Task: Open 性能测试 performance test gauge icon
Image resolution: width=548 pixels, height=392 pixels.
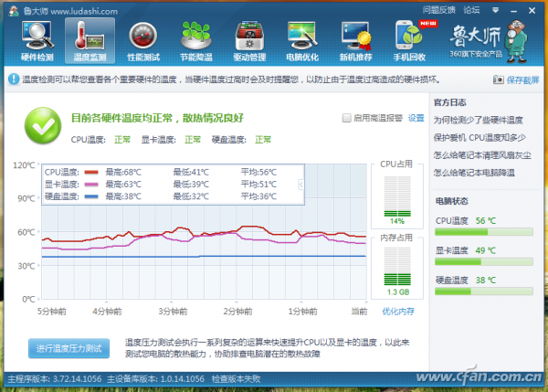Action: (143, 41)
